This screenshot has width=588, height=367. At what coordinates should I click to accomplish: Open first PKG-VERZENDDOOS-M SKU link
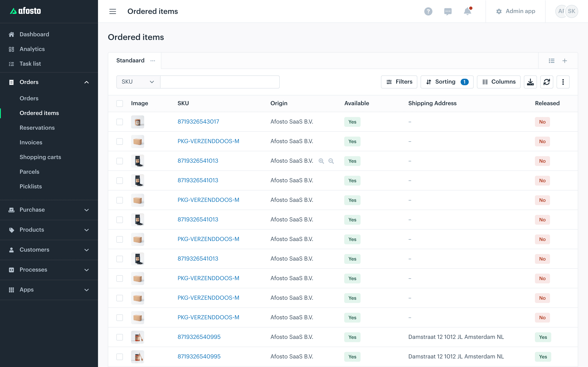(x=208, y=141)
